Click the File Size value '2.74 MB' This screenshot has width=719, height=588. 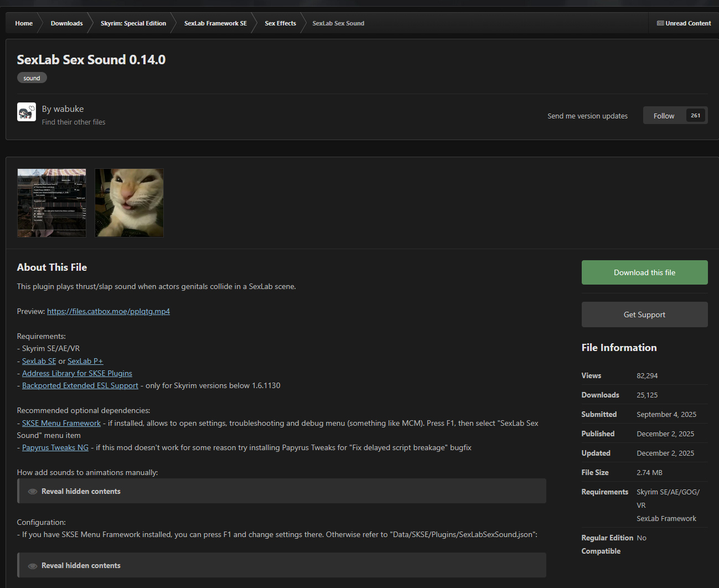tap(649, 472)
